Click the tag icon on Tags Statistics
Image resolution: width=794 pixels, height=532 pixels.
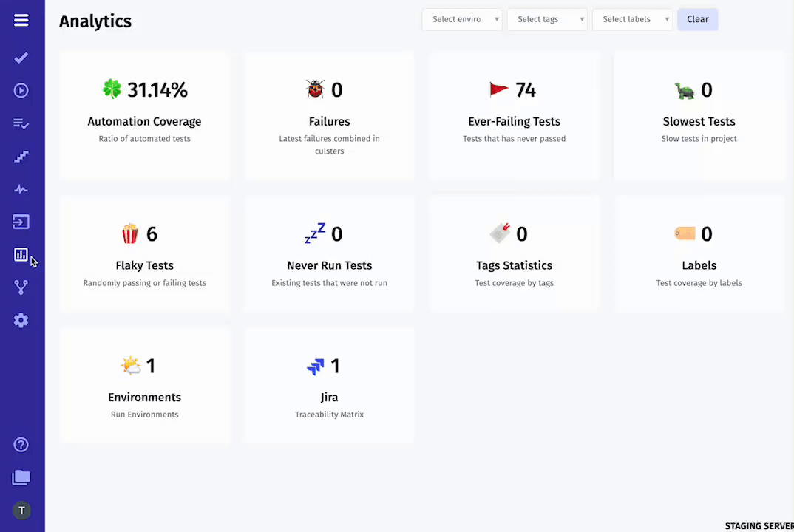pyautogui.click(x=500, y=233)
